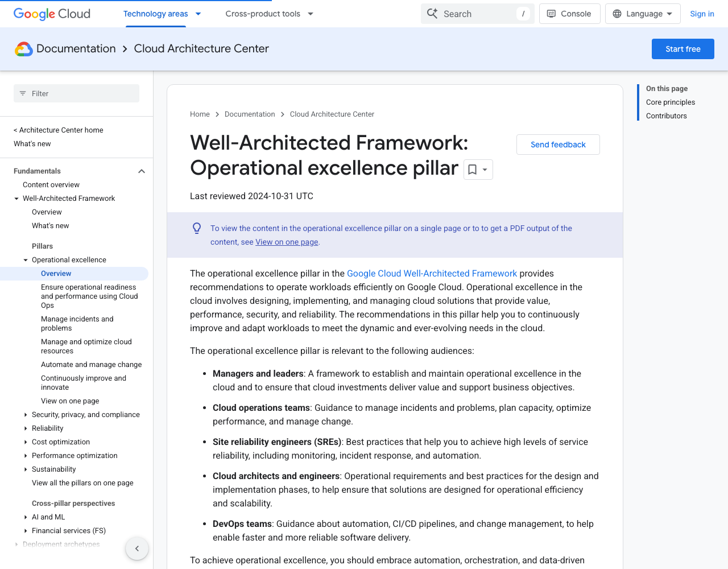Click the Start free button
Screen dimensions: 728x569
[x=683, y=49]
